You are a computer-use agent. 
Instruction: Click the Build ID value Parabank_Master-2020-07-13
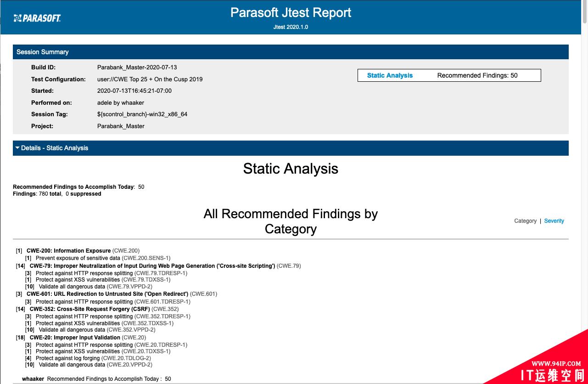point(137,67)
